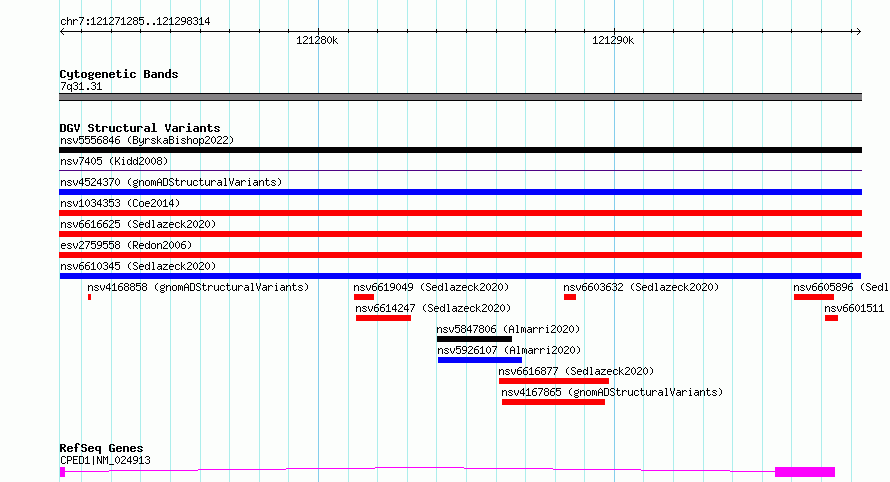Click nsv4168858 (gnomADStructuralVariants) label

198,287
